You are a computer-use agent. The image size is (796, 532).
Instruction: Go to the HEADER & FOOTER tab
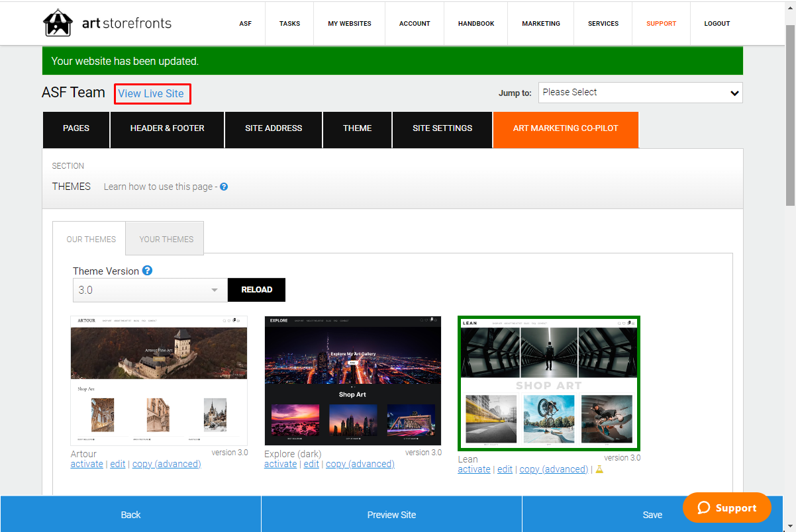[167, 128]
